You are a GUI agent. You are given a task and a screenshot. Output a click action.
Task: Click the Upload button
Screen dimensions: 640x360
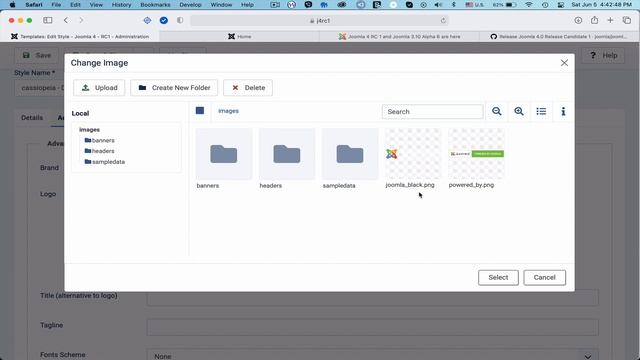coord(99,88)
